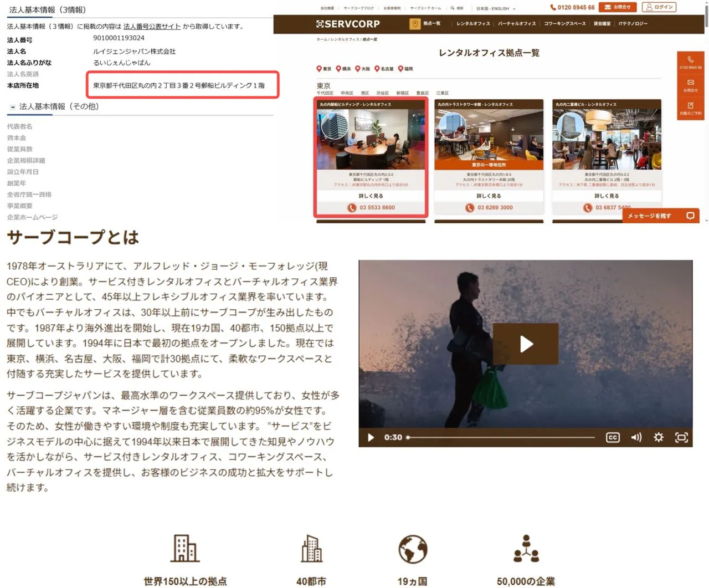Click the globe icon above 19ヵ国
Screen dimensions: 709x588
point(413,549)
